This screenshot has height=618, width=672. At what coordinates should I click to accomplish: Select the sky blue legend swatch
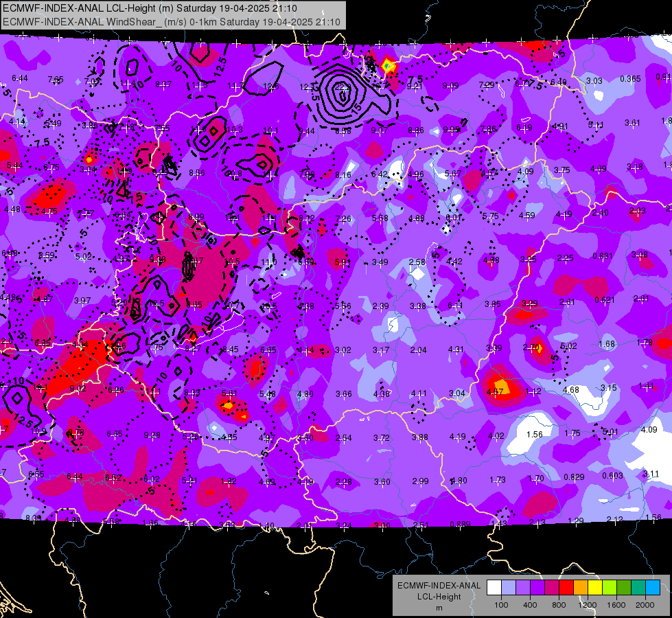[x=653, y=588]
